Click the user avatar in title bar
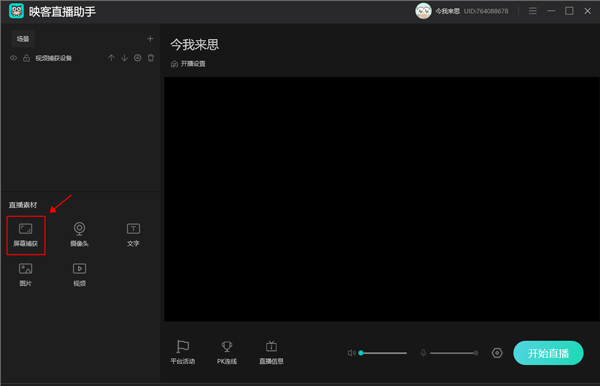Screen dimensions: 600x386 (x=423, y=11)
